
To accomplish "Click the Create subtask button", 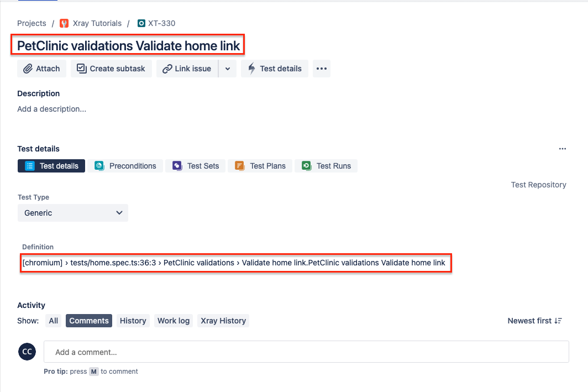I will pos(111,69).
